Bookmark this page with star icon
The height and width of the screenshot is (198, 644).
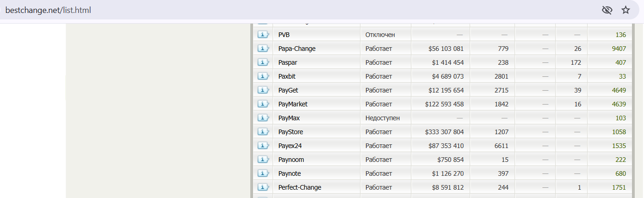point(625,10)
